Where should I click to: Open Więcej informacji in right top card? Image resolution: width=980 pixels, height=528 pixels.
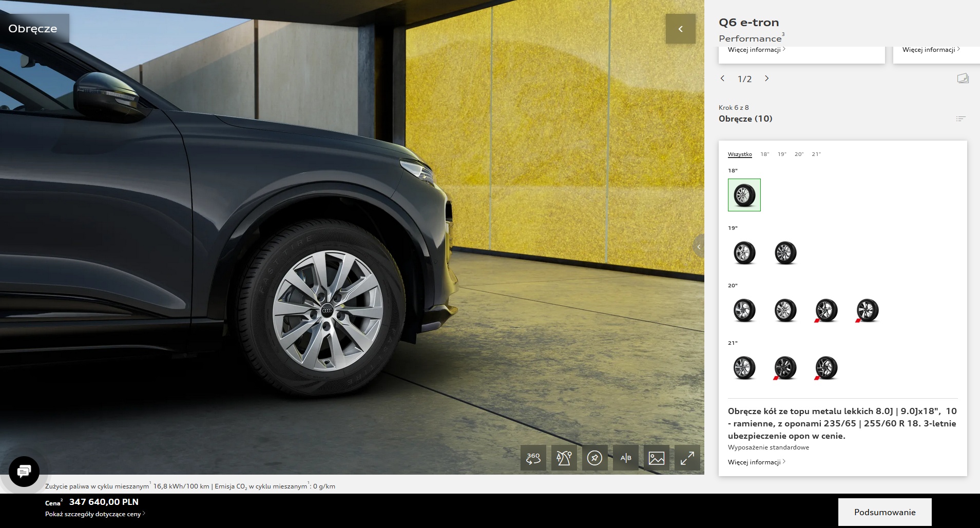pyautogui.click(x=931, y=50)
